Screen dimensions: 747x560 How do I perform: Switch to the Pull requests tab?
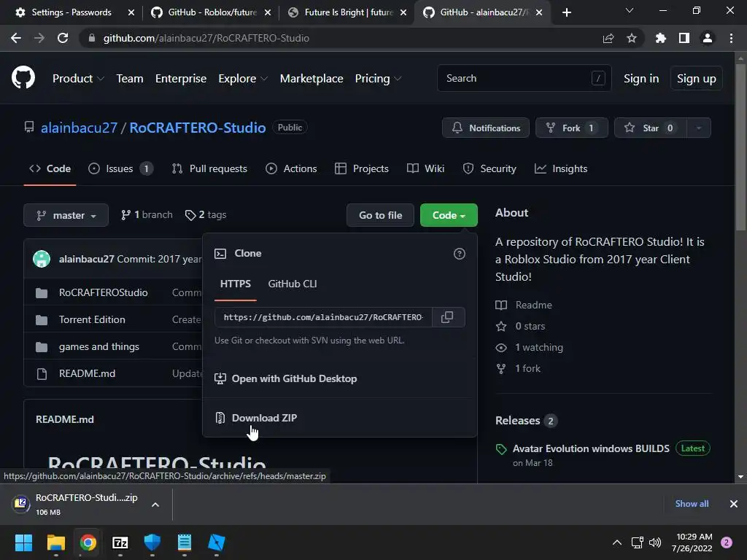(209, 168)
